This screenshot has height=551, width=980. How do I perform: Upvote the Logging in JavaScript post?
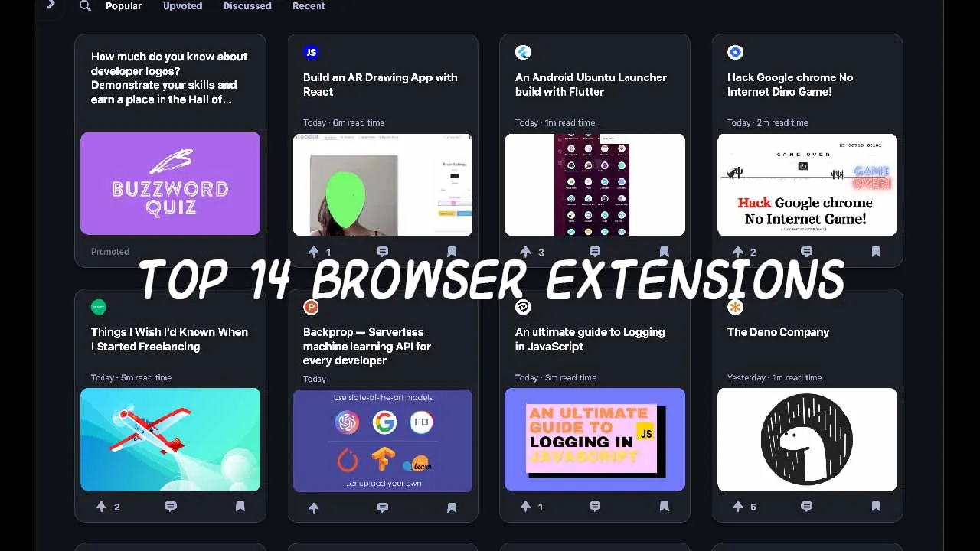click(525, 507)
